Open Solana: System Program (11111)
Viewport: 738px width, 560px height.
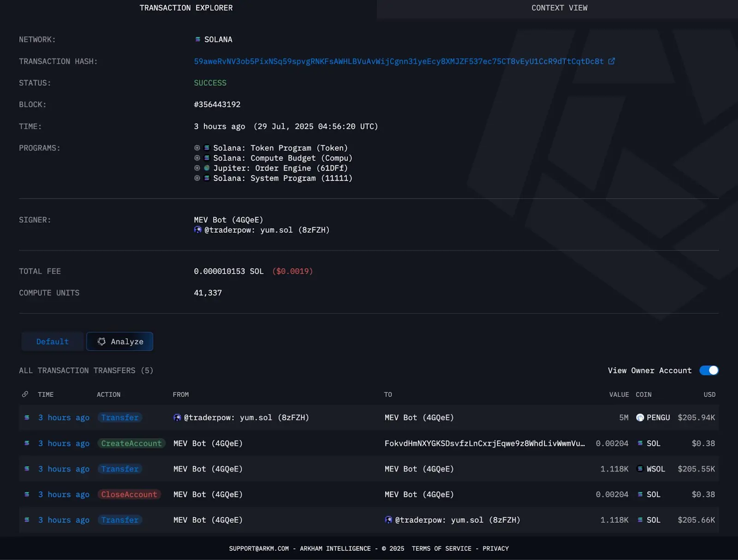pos(283,178)
